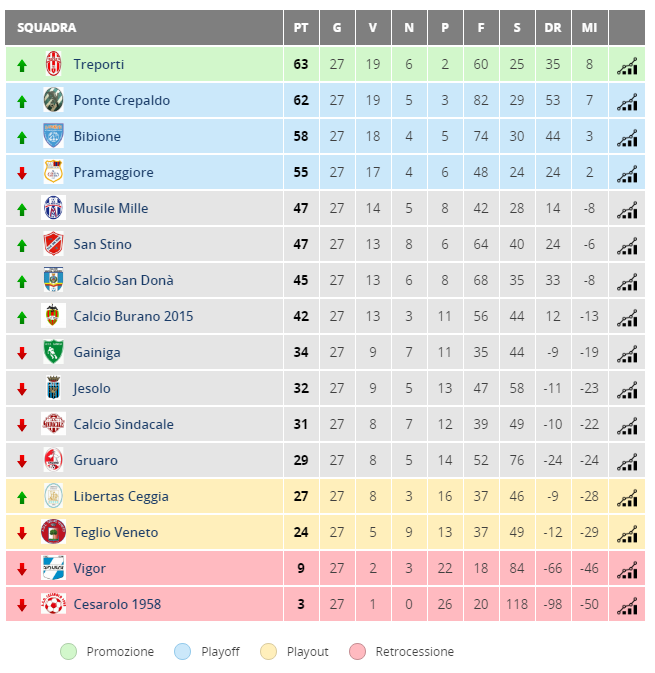Click the green up arrow next to Libertas Ceggia
This screenshot has height=673, width=655.
pos(22,497)
